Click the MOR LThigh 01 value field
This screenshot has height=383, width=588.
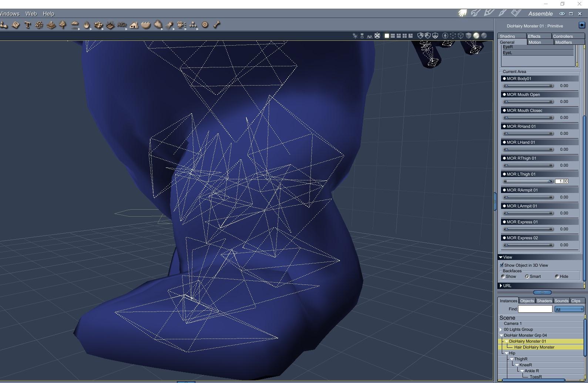(562, 181)
